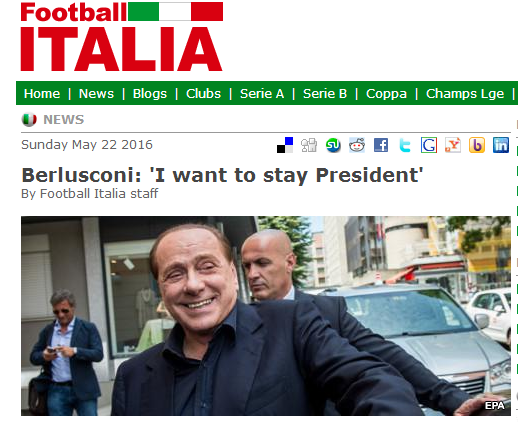
Task: Go to the News section
Action: click(96, 94)
